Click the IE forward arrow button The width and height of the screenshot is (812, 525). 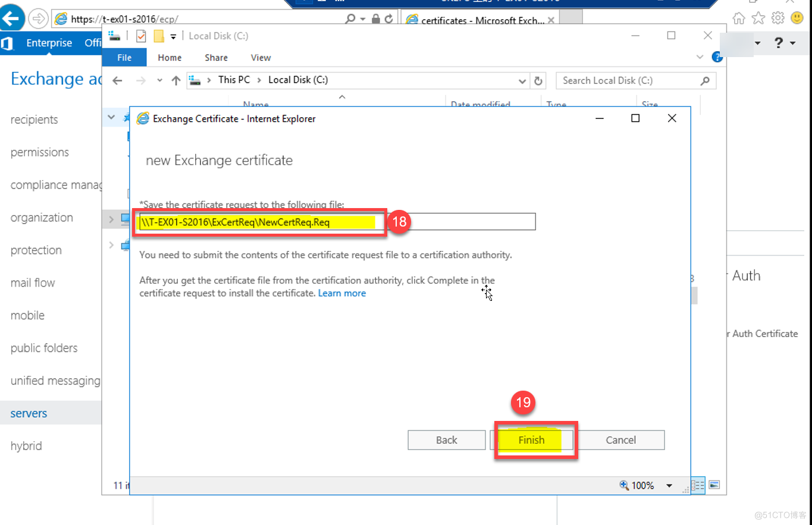(x=38, y=19)
